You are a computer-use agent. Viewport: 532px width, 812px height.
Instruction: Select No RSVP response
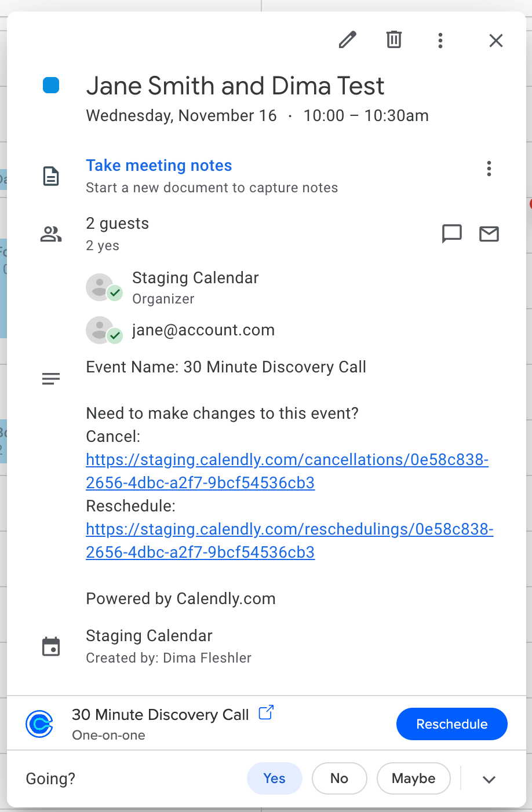point(339,778)
